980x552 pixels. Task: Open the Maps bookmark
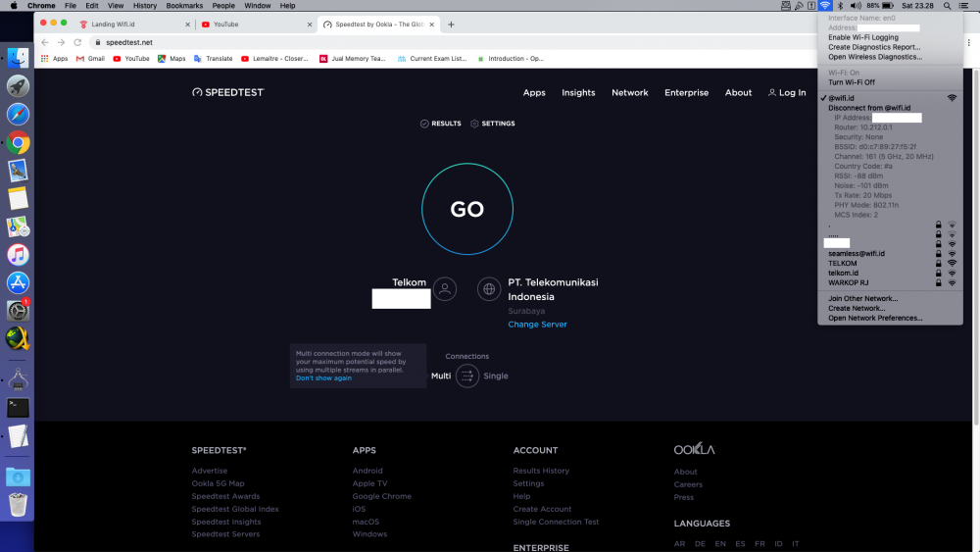(x=171, y=59)
